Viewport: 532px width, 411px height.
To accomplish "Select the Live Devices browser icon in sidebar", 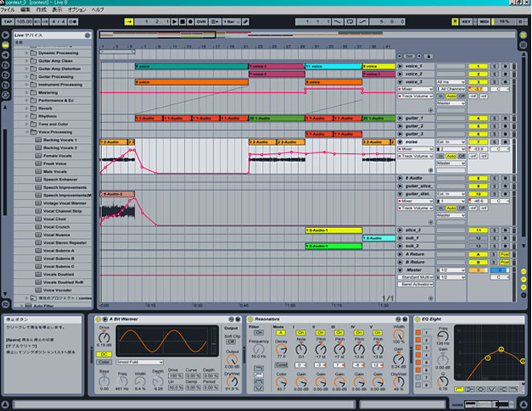I will [6, 45].
